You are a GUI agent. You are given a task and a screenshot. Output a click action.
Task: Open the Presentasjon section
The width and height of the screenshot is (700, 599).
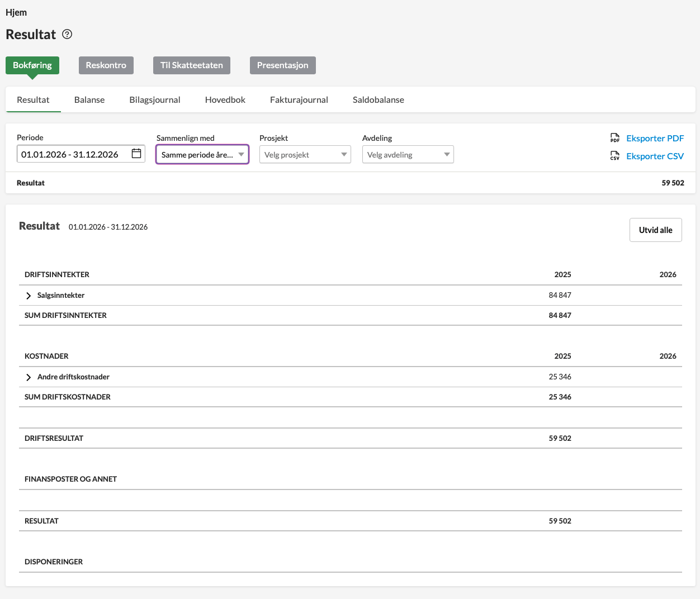(x=282, y=65)
